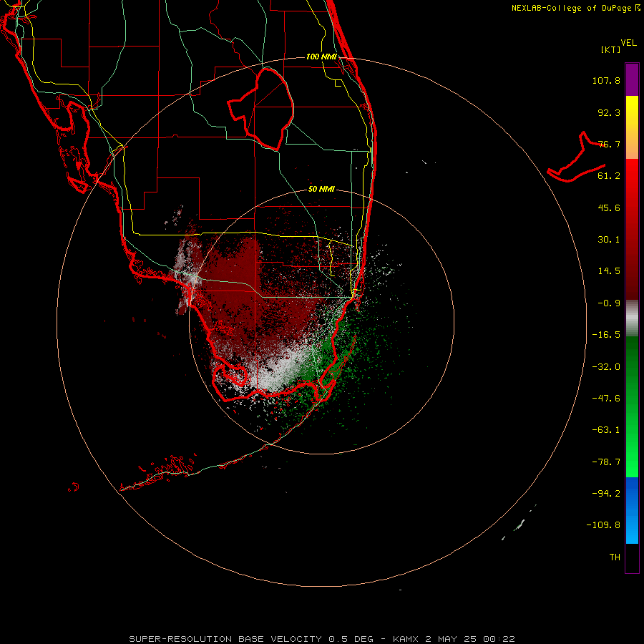Viewport: 644px width, 644px height.
Task: Select the 30.1 velocity scale value
Action: 609,240
